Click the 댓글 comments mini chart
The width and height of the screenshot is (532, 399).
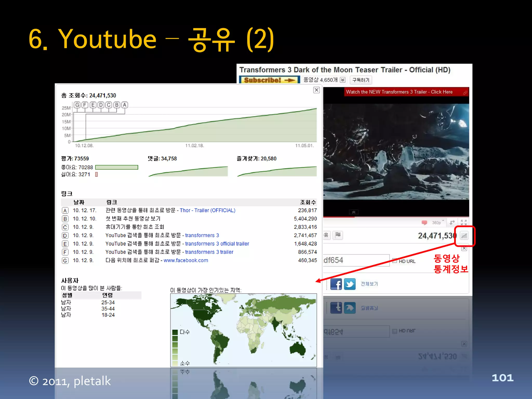pyautogui.click(x=188, y=171)
